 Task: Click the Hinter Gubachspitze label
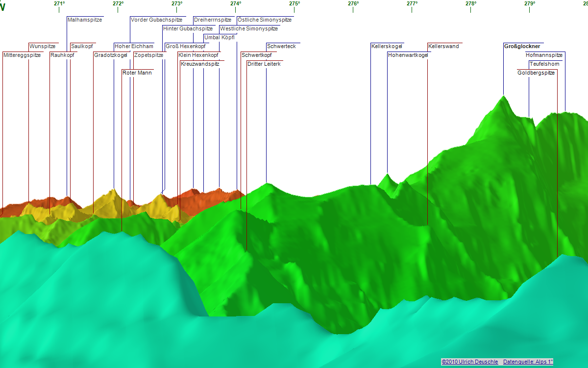[x=188, y=28]
